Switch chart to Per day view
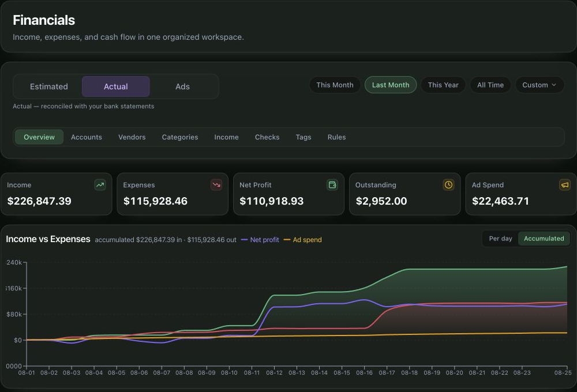The height and width of the screenshot is (392, 577). (500, 239)
